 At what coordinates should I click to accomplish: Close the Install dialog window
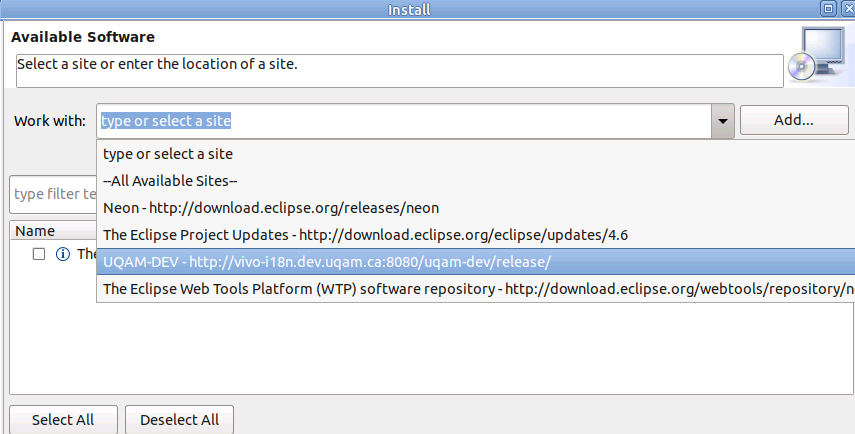pos(848,8)
